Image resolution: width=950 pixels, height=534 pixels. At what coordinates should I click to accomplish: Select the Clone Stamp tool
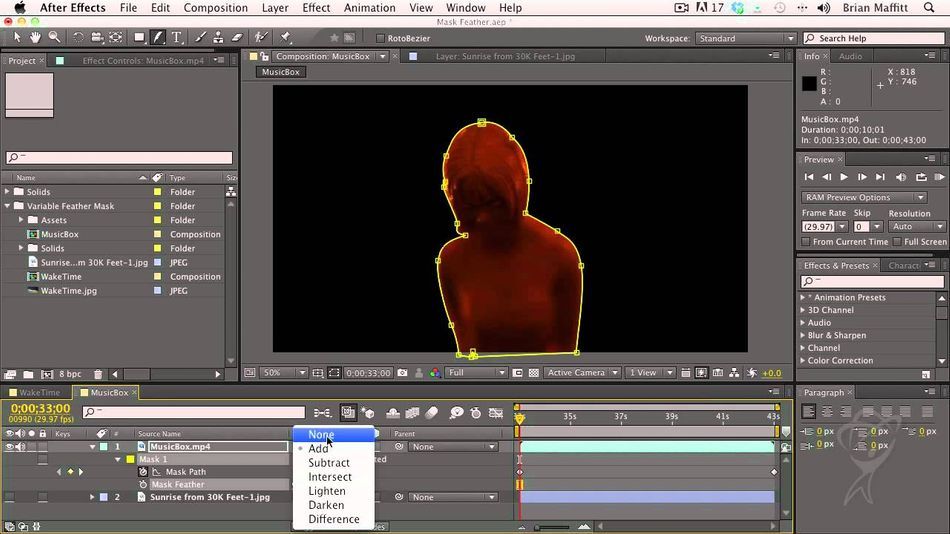pos(218,38)
